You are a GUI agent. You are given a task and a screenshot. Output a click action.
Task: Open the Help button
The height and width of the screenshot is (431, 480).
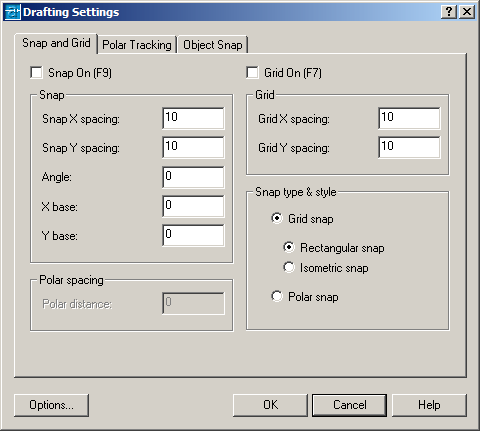pyautogui.click(x=429, y=405)
